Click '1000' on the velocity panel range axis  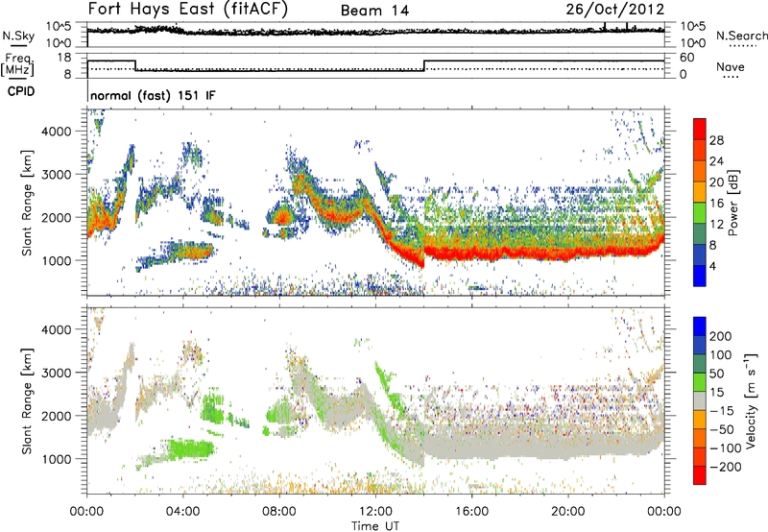point(56,459)
